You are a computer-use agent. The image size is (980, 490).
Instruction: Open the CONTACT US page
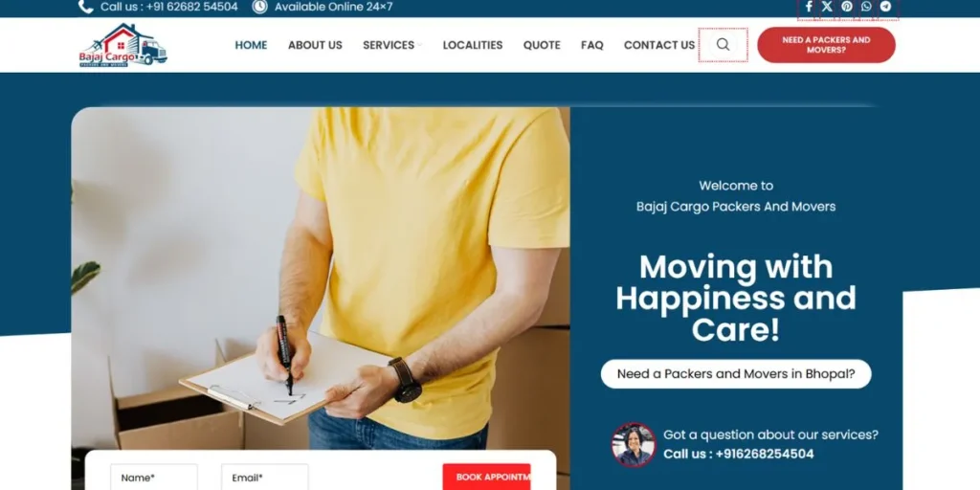click(659, 45)
